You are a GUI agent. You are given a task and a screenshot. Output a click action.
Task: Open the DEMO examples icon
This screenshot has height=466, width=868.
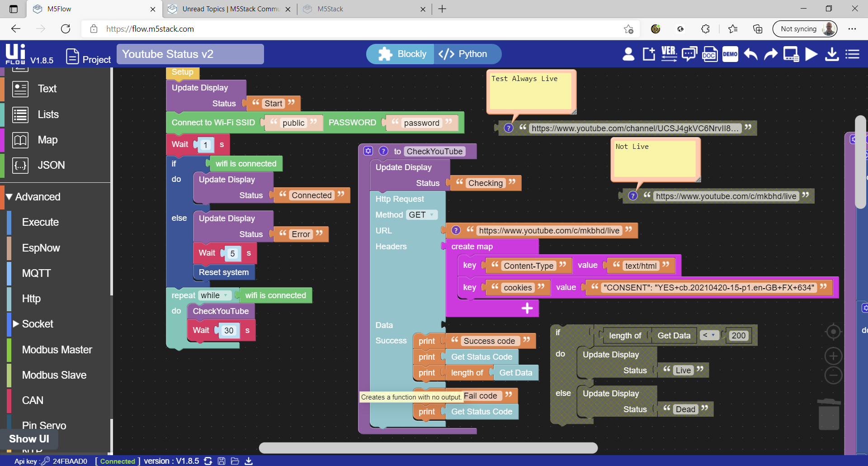point(730,54)
